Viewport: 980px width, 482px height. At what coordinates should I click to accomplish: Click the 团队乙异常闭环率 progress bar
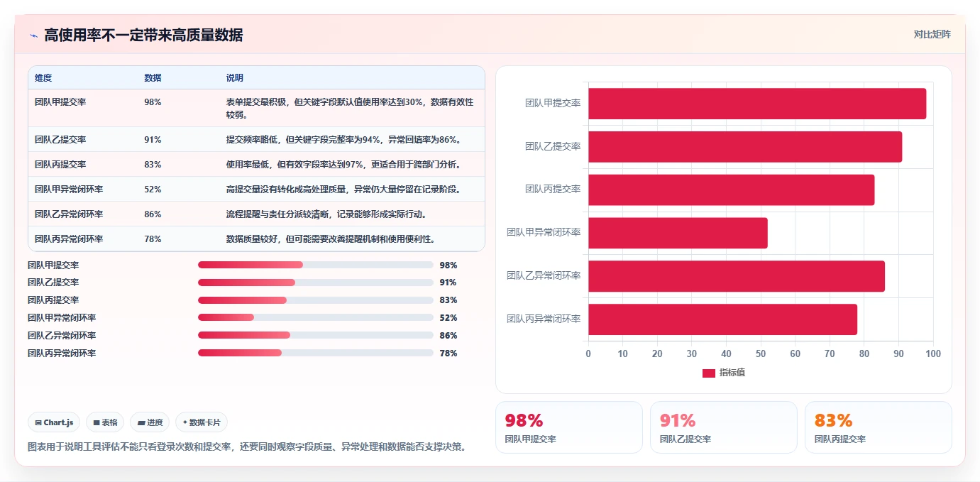(315, 335)
